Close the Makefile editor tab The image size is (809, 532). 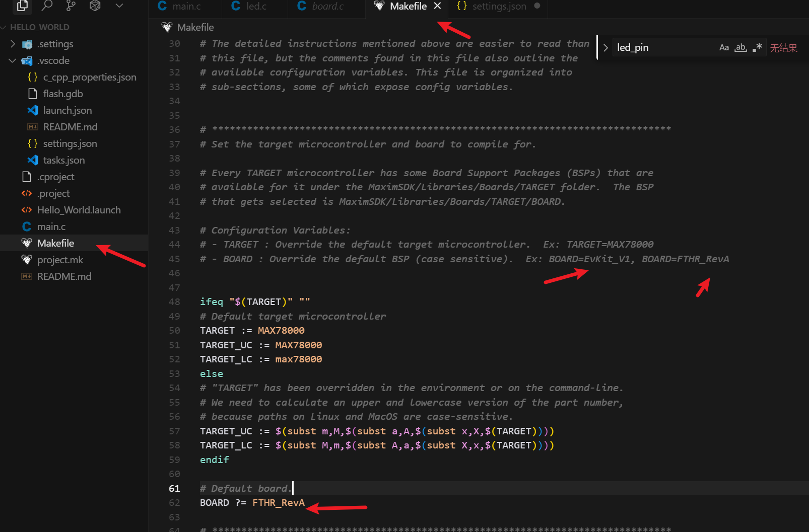coord(437,6)
